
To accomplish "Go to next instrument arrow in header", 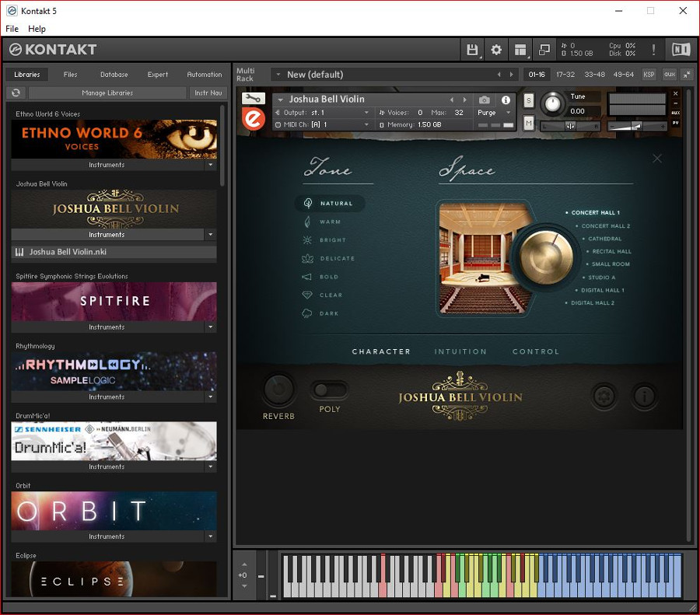I will coord(465,100).
